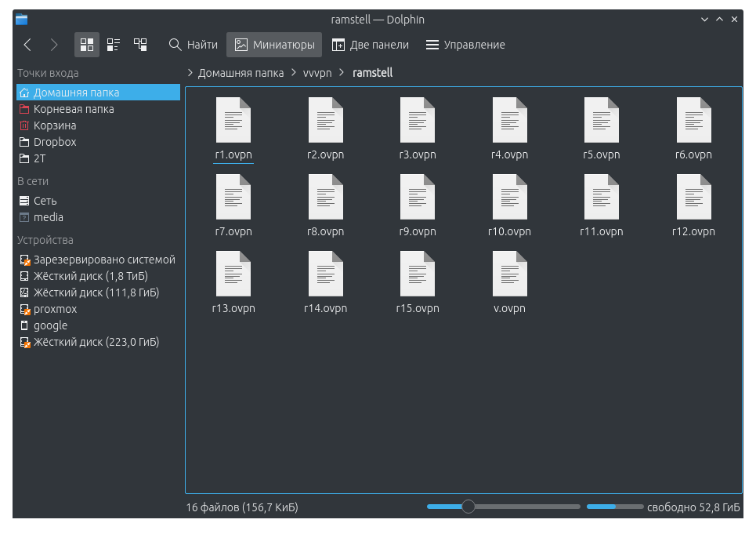Open Жёсткий диск (223,0 ГиБ)
This screenshot has width=756, height=534.
(99, 342)
